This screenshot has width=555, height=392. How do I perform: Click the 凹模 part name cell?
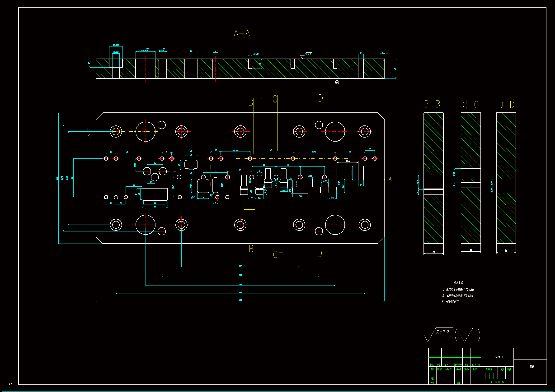click(532, 366)
